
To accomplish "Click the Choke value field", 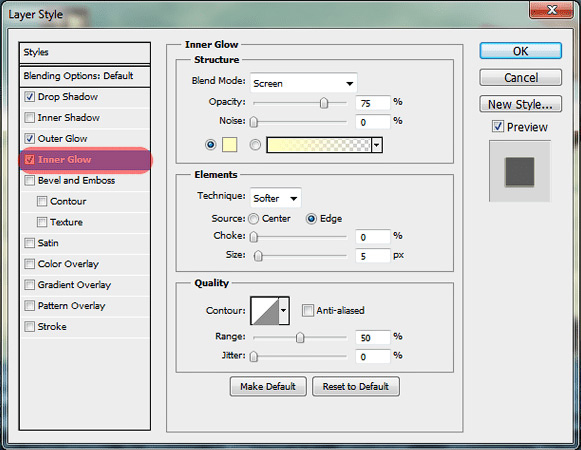I will (x=373, y=237).
